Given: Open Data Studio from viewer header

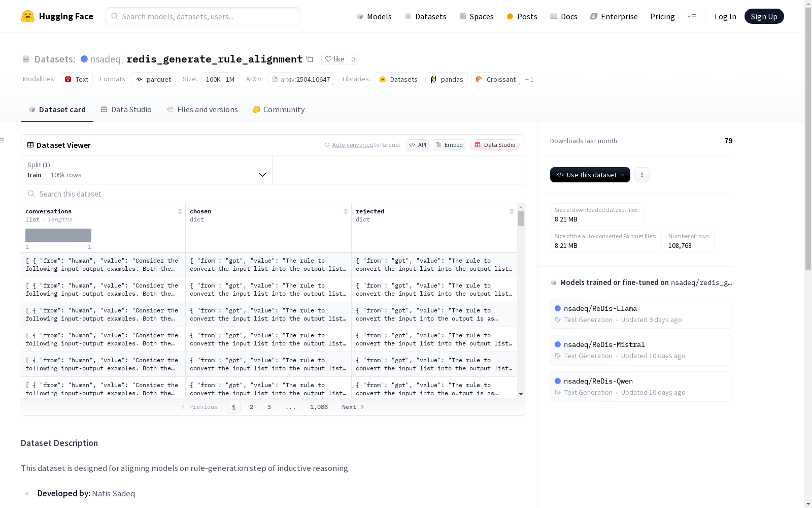Looking at the screenshot, I should (x=494, y=145).
